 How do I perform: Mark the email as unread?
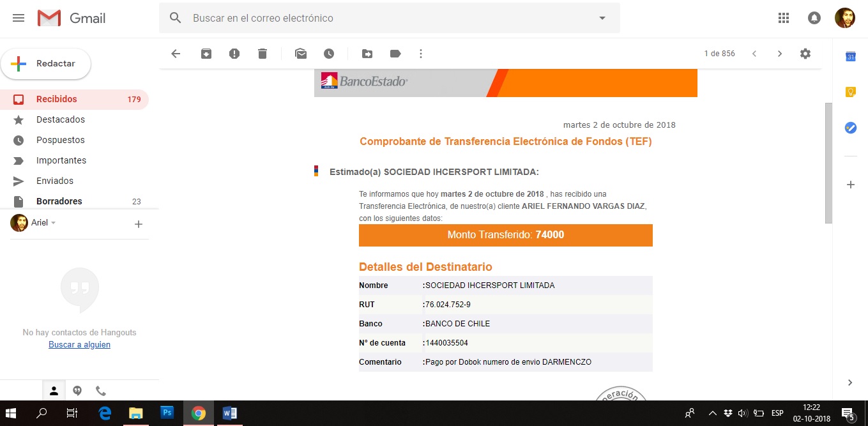[301, 54]
